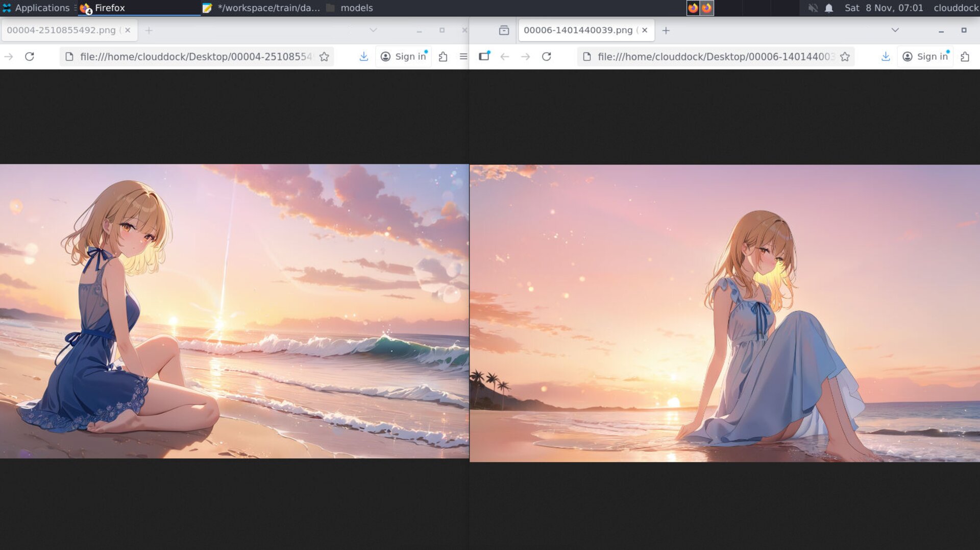980x550 pixels.
Task: Select the 00006-1401440039.png tab
Action: click(x=578, y=31)
